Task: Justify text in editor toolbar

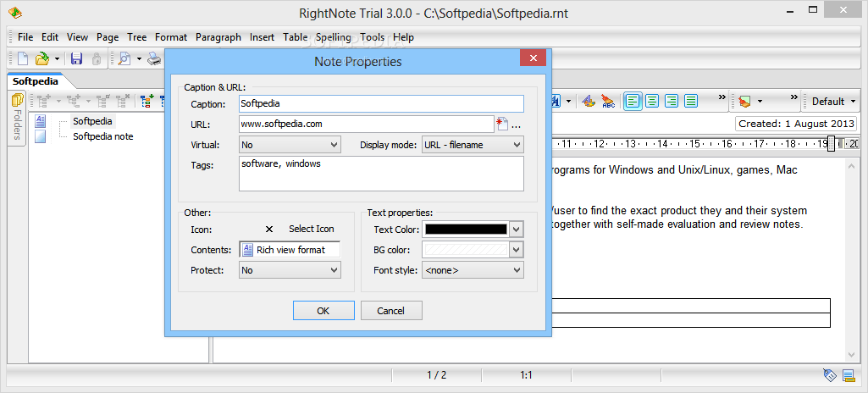Action: pyautogui.click(x=690, y=101)
